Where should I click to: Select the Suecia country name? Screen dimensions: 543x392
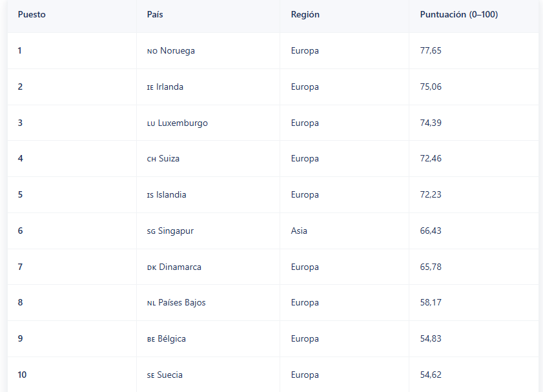tap(170, 375)
